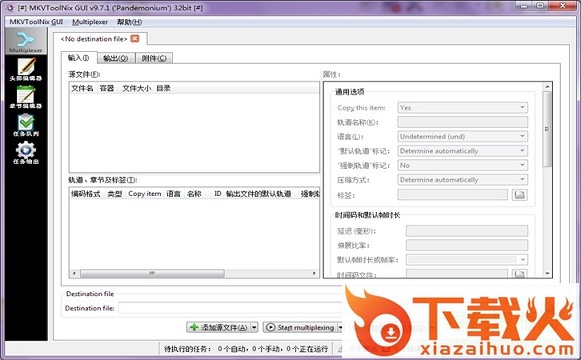
Task: Open the Help (H) menu
Action: (129, 22)
